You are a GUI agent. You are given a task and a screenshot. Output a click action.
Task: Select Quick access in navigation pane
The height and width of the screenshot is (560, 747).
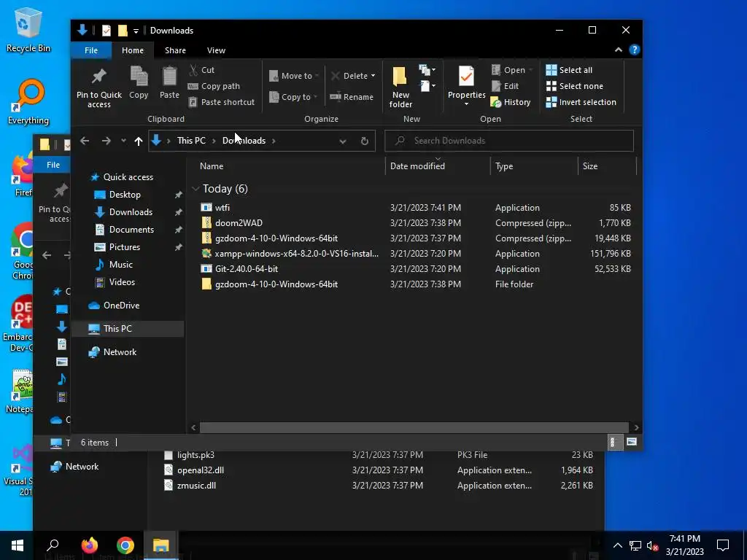pos(128,177)
